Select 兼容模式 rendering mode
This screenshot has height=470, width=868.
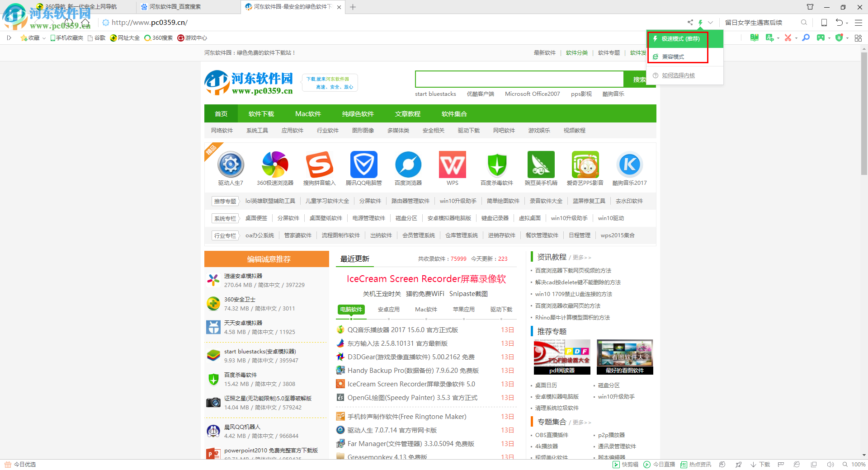(673, 56)
